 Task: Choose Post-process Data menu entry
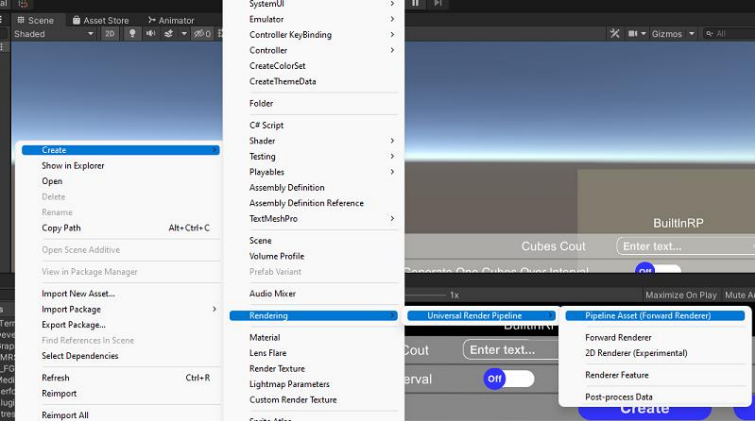point(618,397)
